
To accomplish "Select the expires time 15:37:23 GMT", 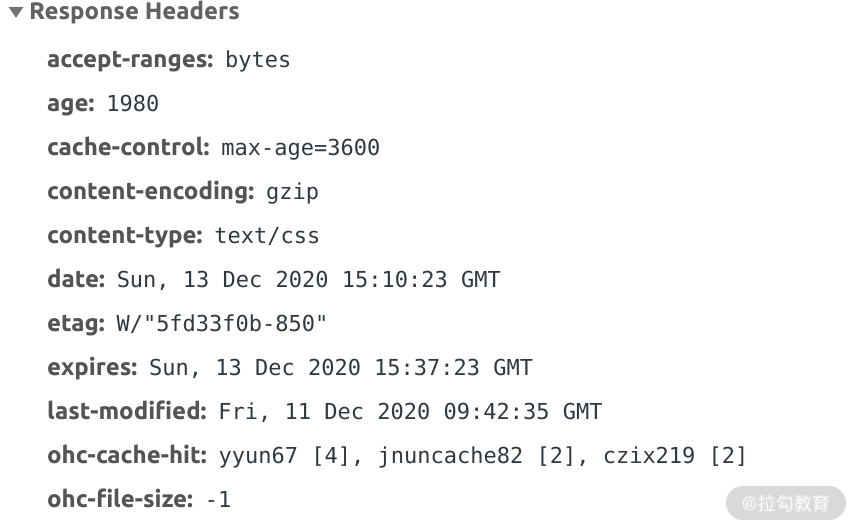I will (454, 368).
